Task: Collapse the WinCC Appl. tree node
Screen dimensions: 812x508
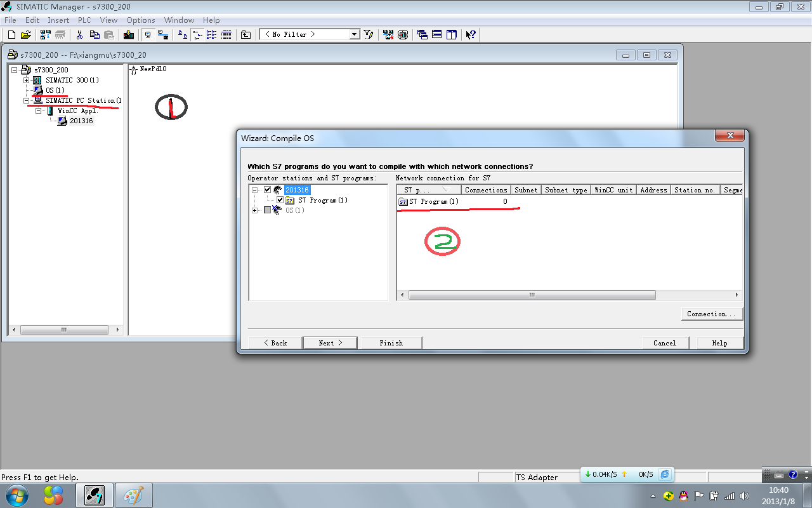Action: [x=38, y=110]
